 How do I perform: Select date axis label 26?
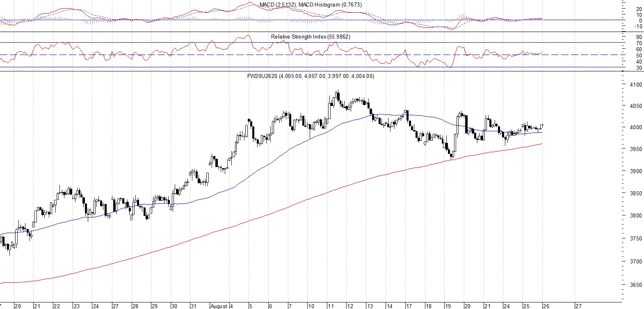(x=546, y=306)
